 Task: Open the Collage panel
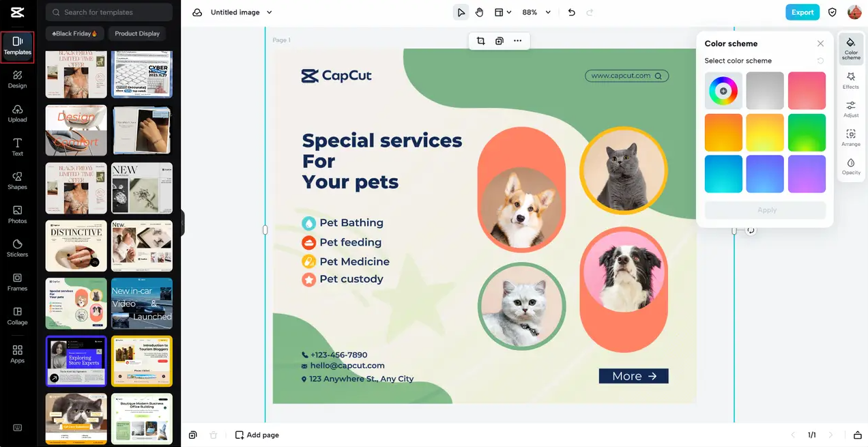18,316
